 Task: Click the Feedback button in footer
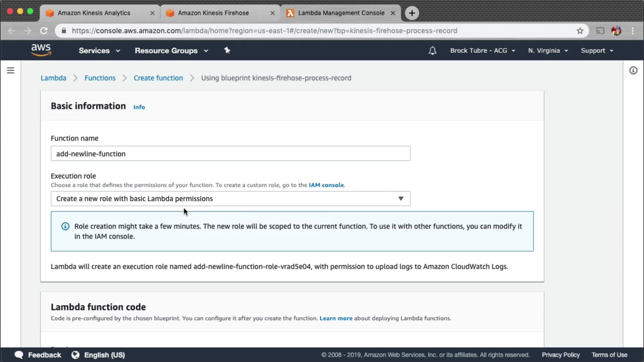[38, 355]
